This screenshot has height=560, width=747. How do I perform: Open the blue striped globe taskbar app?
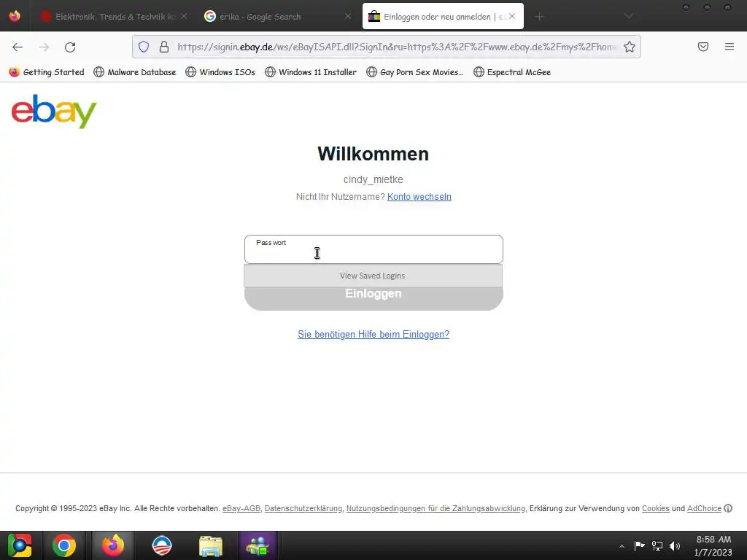tap(162, 545)
